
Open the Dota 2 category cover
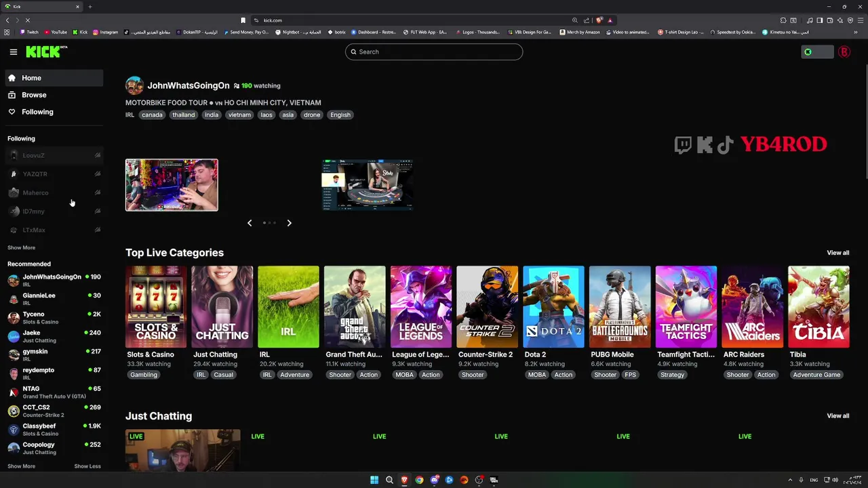[x=553, y=307]
